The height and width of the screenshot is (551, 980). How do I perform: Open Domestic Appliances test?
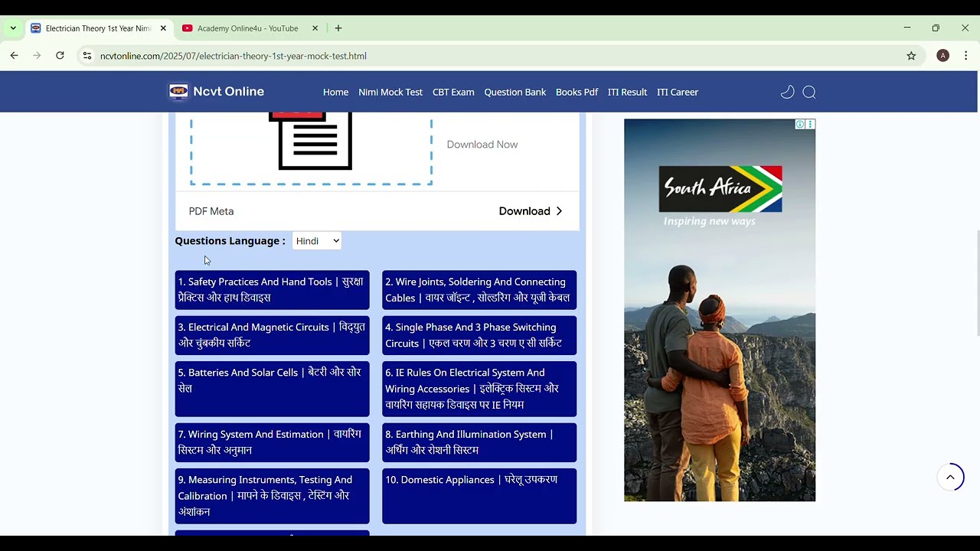[x=479, y=496]
